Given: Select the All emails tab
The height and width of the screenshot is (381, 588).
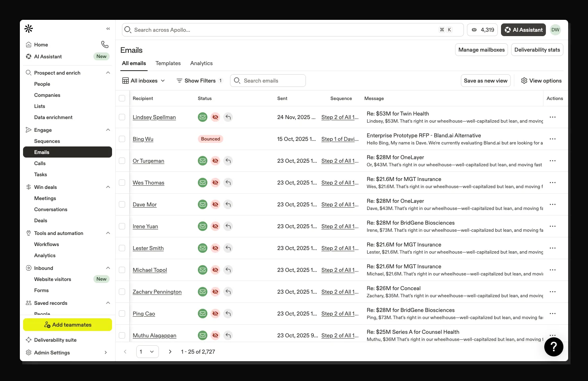Looking at the screenshot, I should [134, 63].
